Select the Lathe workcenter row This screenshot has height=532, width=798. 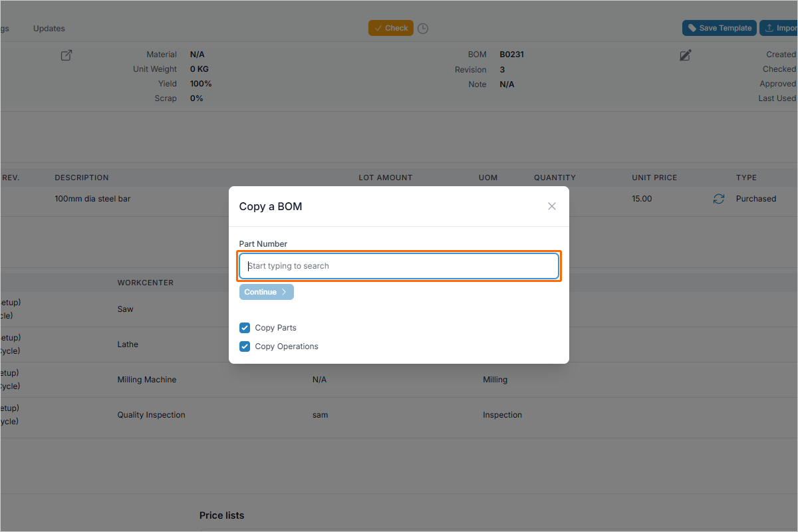coord(128,344)
